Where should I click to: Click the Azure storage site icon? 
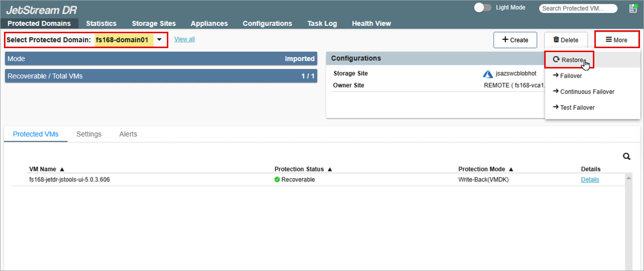[488, 74]
